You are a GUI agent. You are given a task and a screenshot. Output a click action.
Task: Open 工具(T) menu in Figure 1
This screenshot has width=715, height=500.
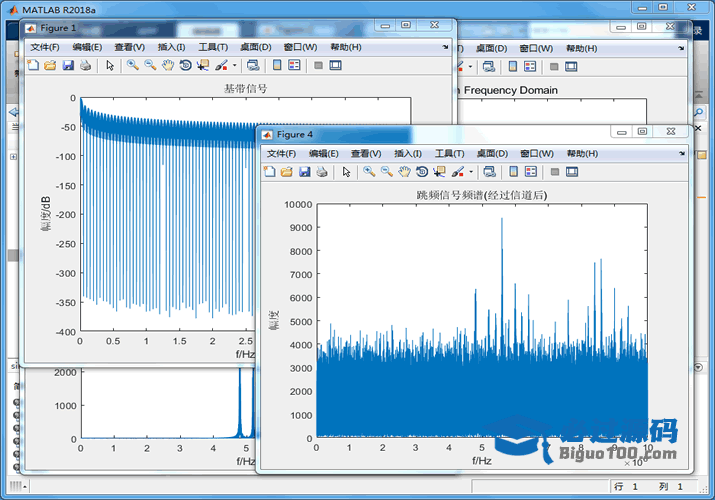point(213,47)
